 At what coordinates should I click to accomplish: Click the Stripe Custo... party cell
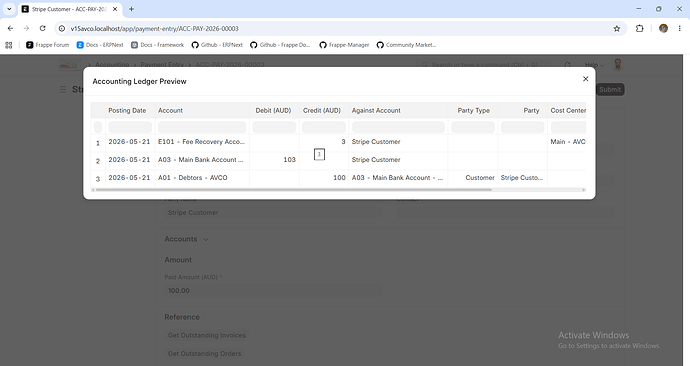(x=522, y=178)
